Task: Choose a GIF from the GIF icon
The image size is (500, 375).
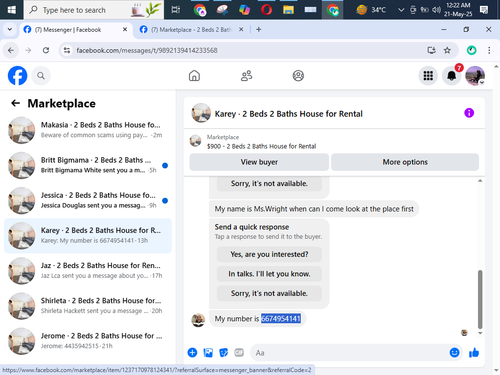Action: click(239, 352)
